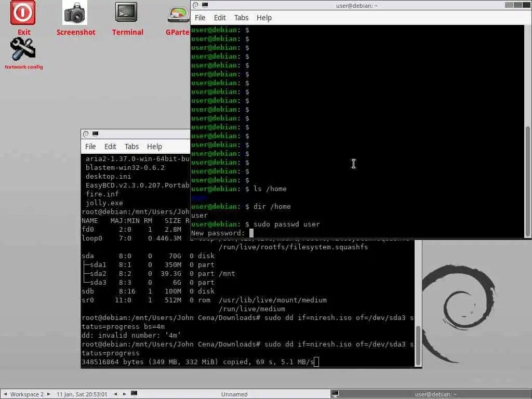Click front terminal title bar user@debian

356,5
